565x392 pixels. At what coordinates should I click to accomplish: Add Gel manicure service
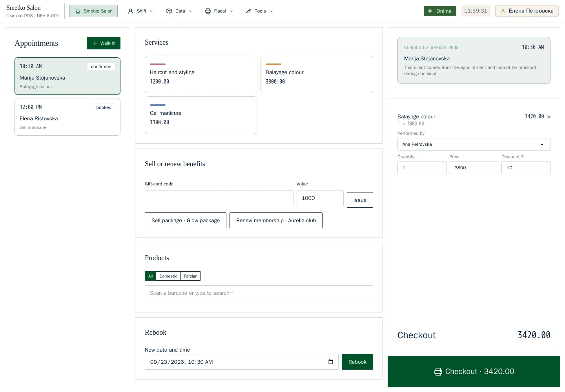pyautogui.click(x=201, y=115)
